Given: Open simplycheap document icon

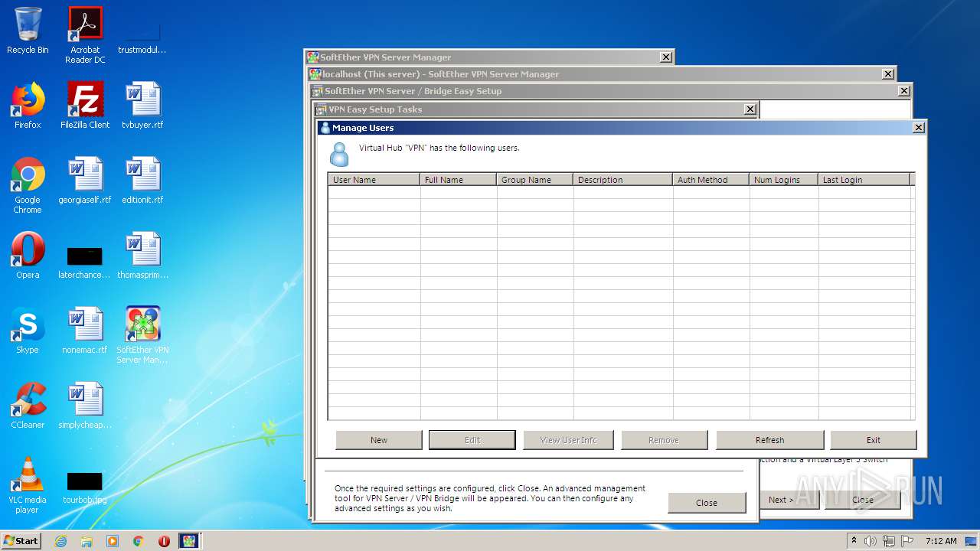Looking at the screenshot, I should click(x=85, y=406).
